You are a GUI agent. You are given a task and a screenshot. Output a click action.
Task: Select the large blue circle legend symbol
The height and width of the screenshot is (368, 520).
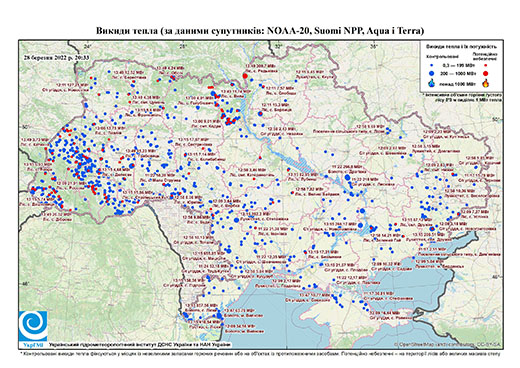pyautogui.click(x=432, y=73)
